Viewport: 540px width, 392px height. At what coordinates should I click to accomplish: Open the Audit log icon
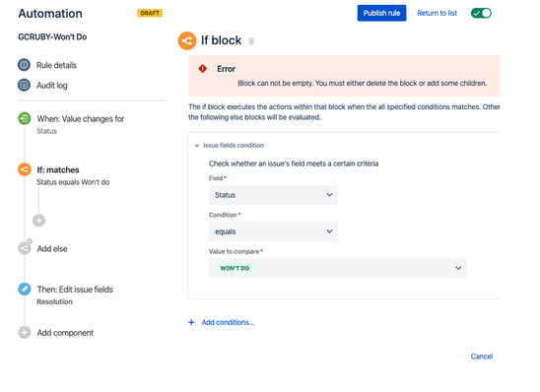pos(24,85)
